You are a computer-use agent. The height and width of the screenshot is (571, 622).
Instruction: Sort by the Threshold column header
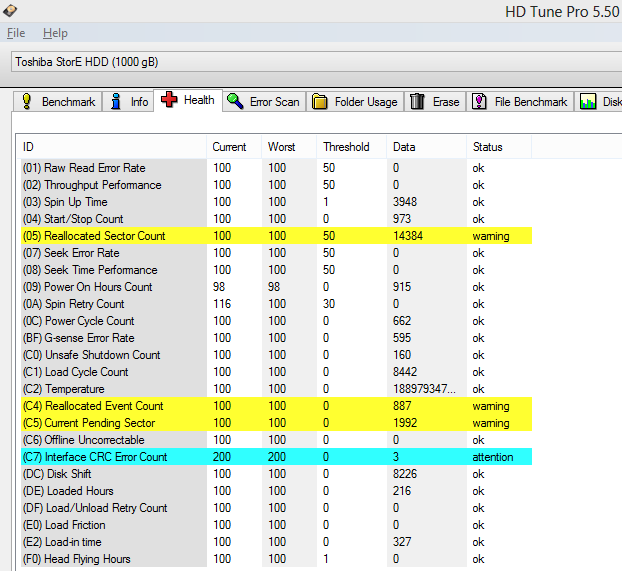tap(351, 147)
